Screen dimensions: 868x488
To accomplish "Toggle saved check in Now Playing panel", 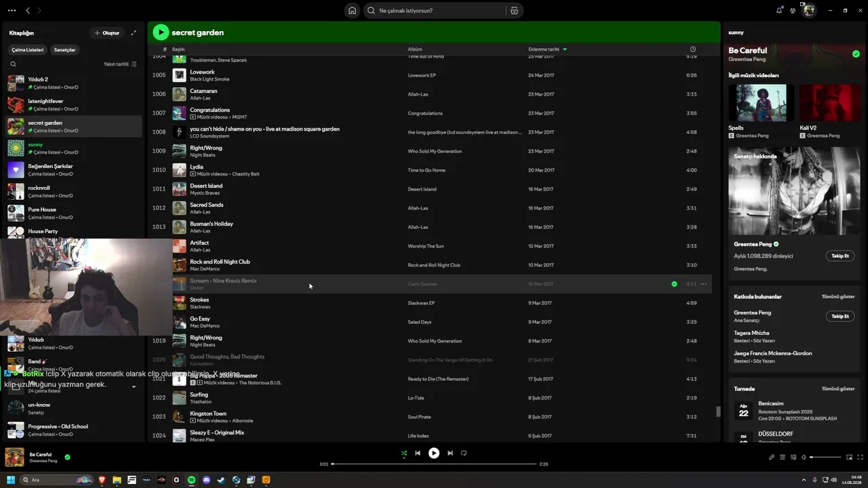I will (856, 54).
